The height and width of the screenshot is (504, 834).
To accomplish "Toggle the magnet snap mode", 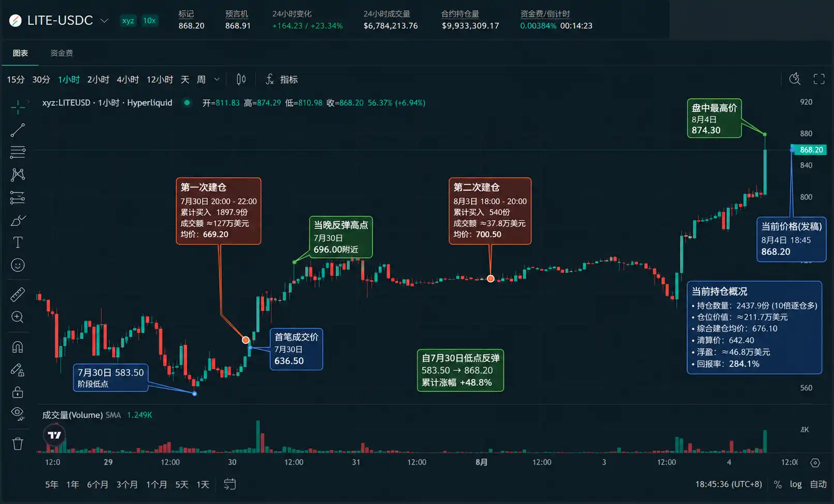I will 18,347.
